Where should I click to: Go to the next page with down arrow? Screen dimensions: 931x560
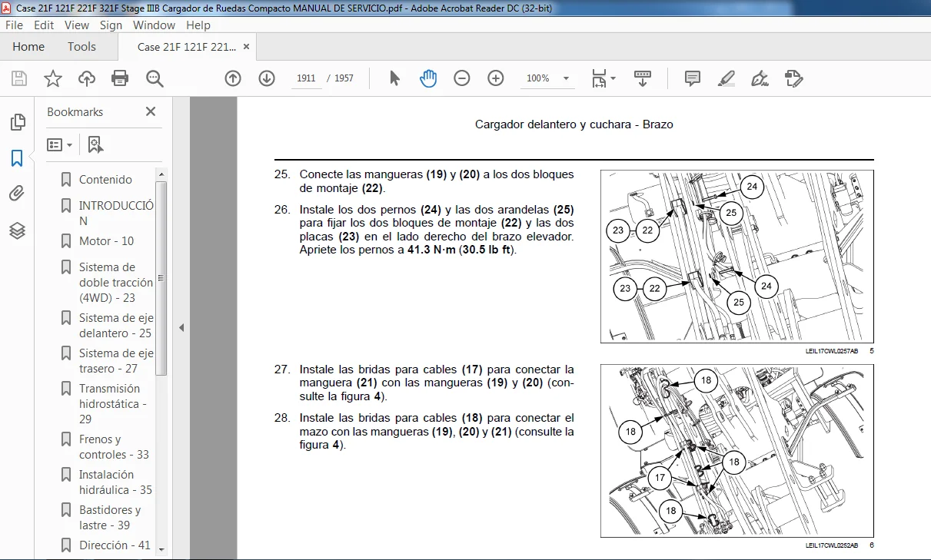pyautogui.click(x=267, y=78)
